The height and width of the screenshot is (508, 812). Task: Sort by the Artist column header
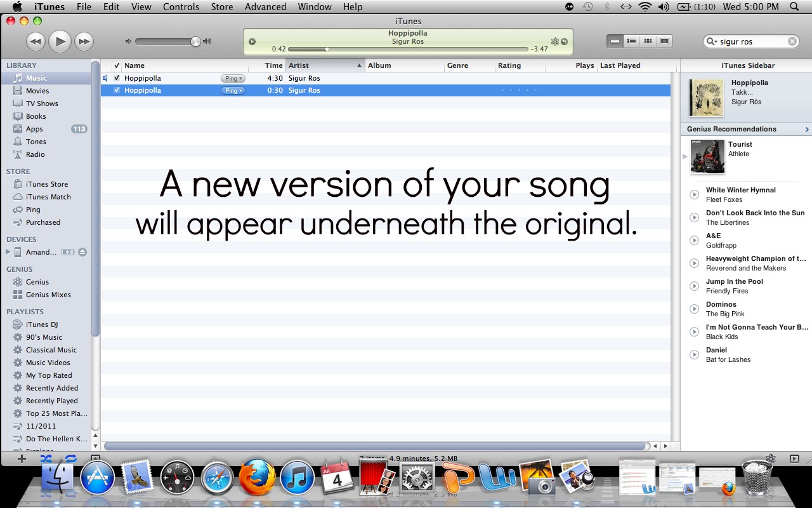pyautogui.click(x=325, y=65)
